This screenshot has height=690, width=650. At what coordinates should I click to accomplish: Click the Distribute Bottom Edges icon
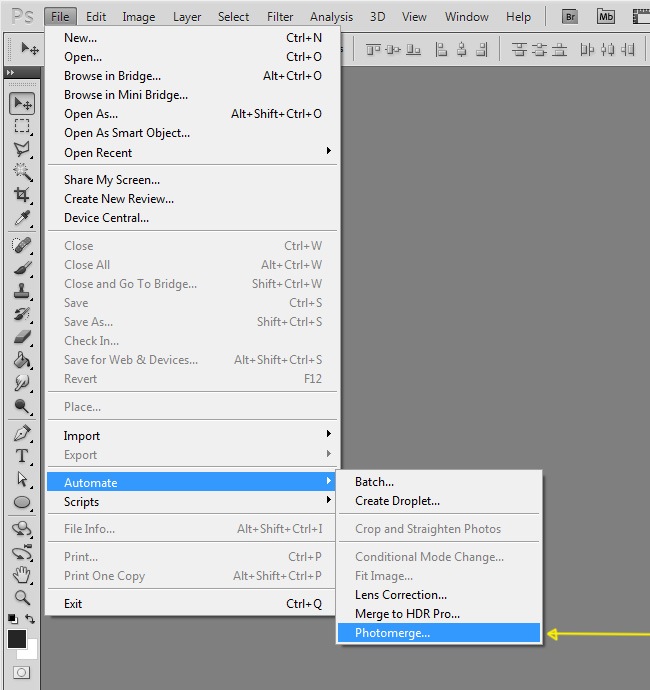coord(559,50)
